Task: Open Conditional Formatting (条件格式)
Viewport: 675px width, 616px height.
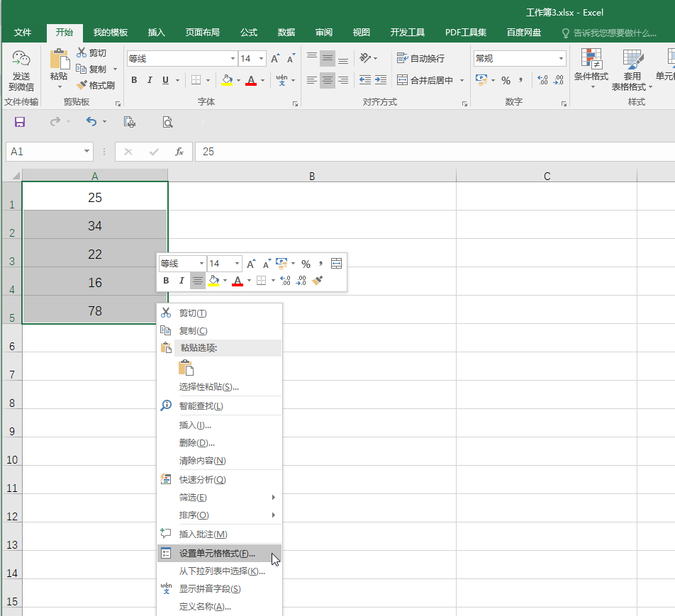Action: pos(591,69)
